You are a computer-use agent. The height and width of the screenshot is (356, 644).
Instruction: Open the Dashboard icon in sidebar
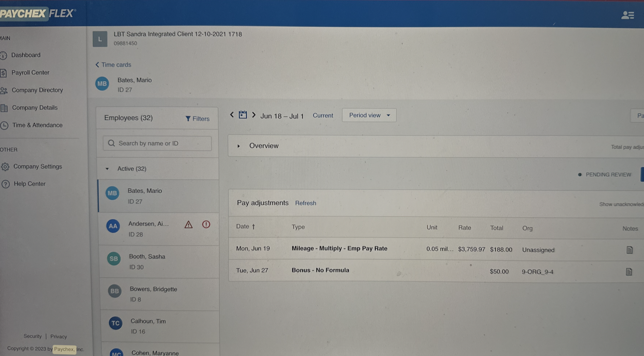4,55
